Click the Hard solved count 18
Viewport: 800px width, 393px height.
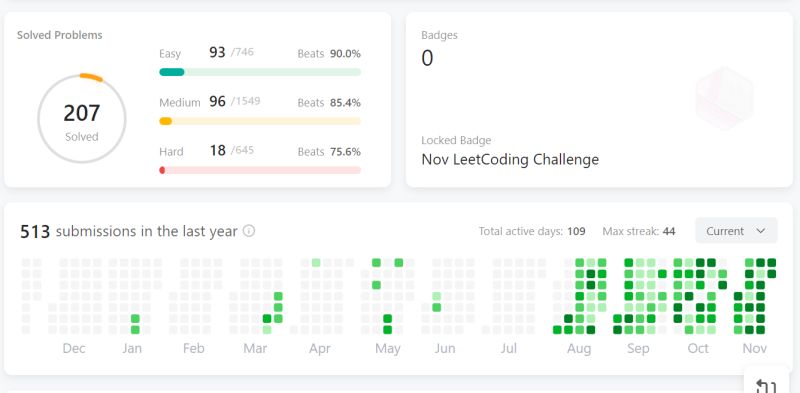click(218, 150)
